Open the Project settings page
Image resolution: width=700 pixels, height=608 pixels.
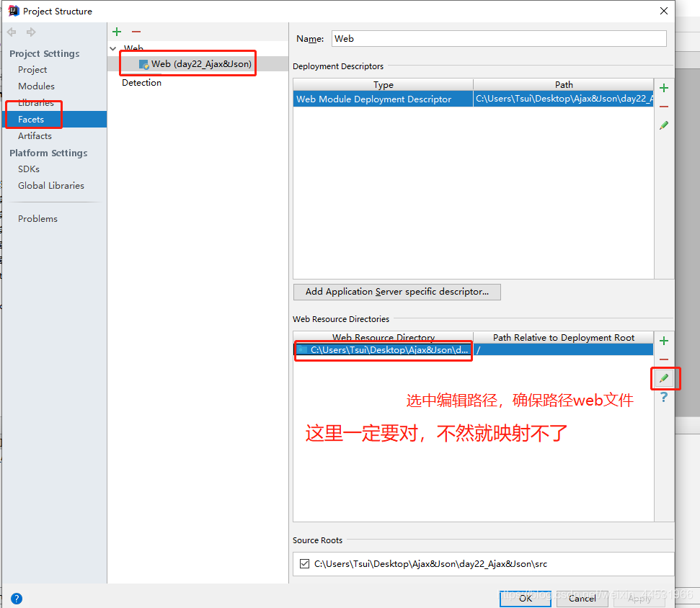coord(32,70)
